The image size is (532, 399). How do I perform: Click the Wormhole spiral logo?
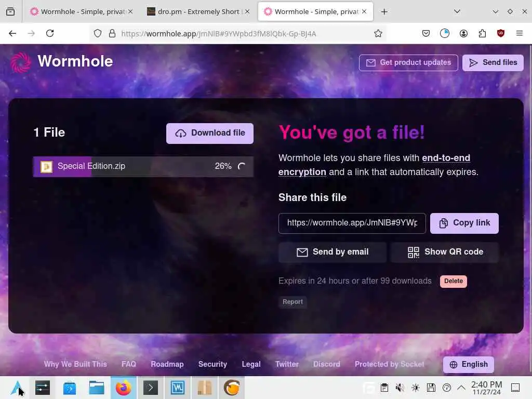20,62
